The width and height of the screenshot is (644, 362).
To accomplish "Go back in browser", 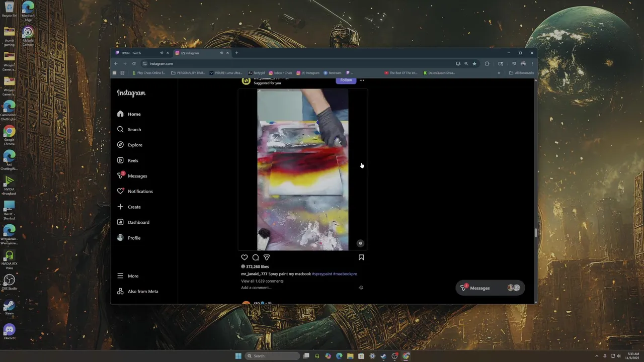I will pos(116,64).
